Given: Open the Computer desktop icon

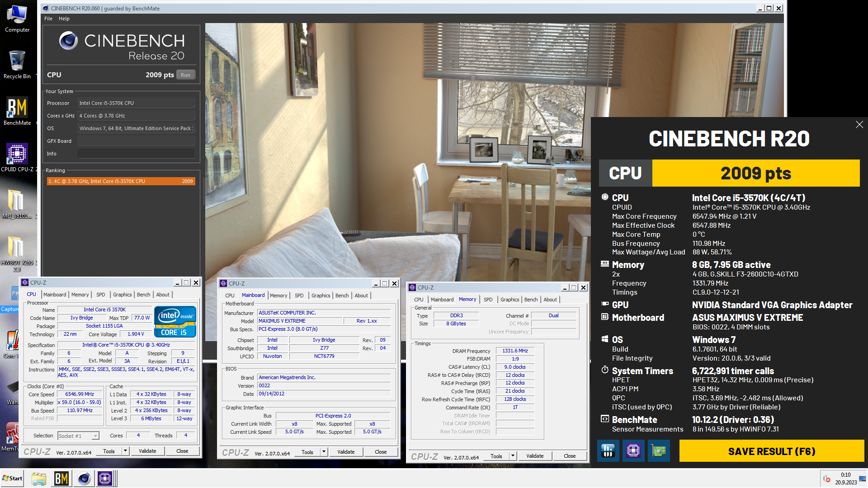Looking at the screenshot, I should (17, 19).
